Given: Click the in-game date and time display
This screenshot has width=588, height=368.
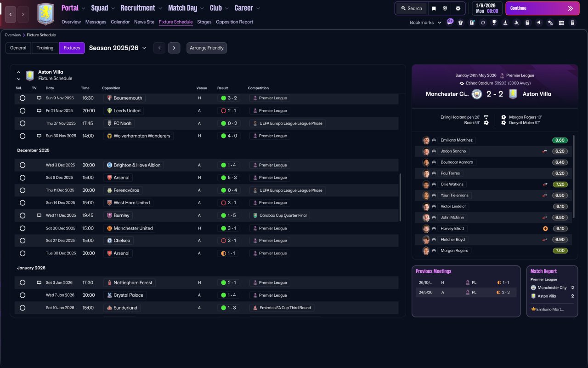Looking at the screenshot, I should click(x=486, y=8).
